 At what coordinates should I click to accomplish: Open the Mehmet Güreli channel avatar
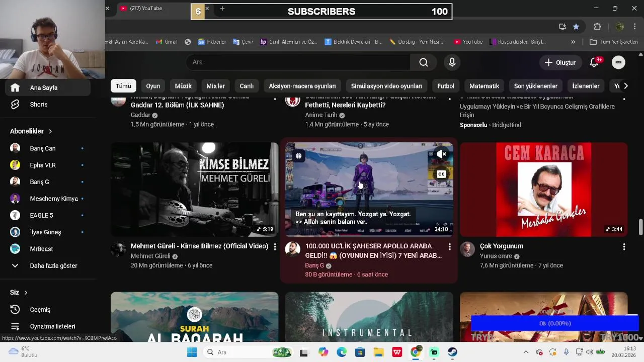(x=118, y=249)
